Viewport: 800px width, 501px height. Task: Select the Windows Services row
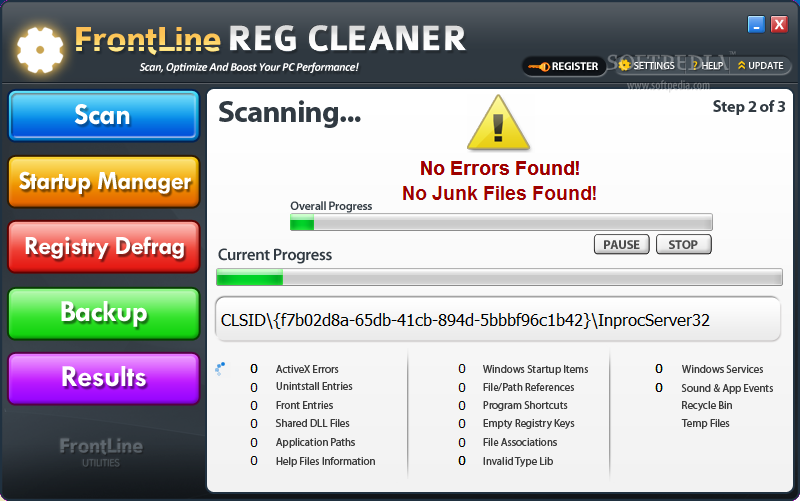pos(722,369)
